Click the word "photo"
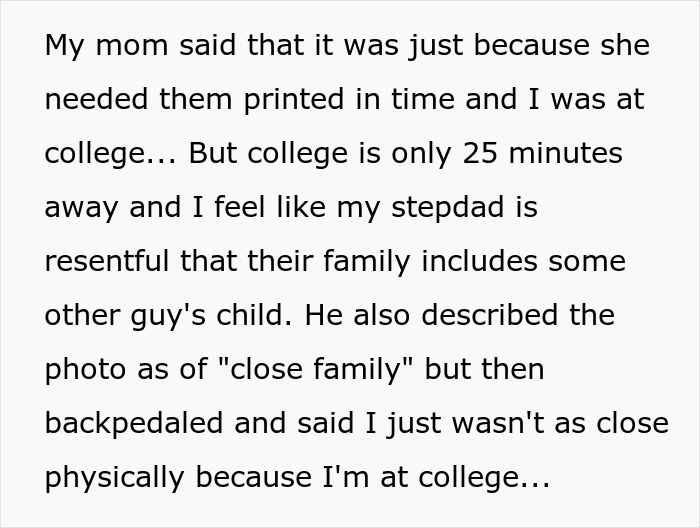The image size is (700, 528). click(x=84, y=370)
